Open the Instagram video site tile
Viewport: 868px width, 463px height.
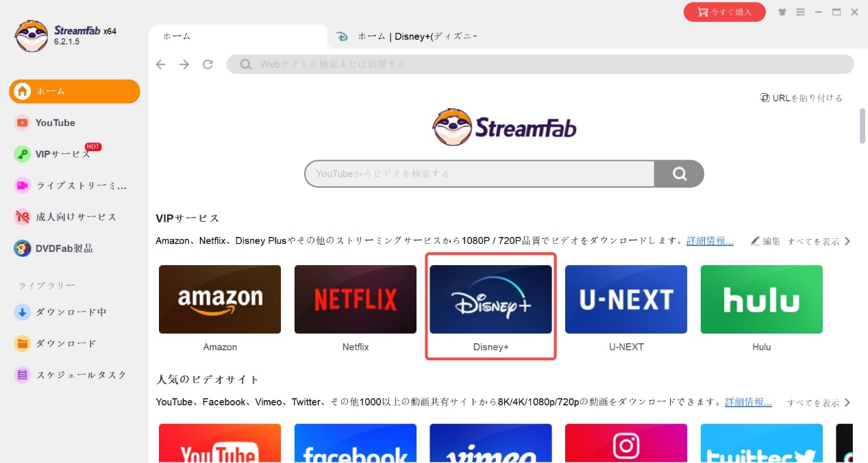pyautogui.click(x=626, y=443)
